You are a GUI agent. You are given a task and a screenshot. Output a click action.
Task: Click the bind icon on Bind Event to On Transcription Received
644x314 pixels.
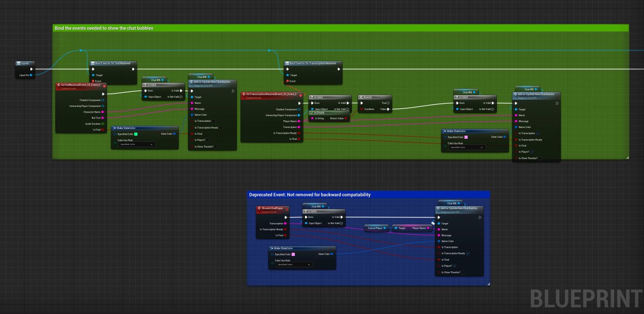288,63
